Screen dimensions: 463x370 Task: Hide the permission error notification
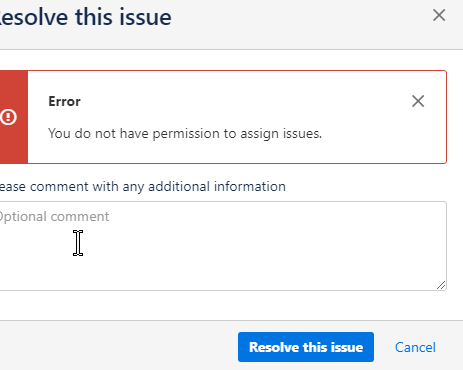[418, 101]
